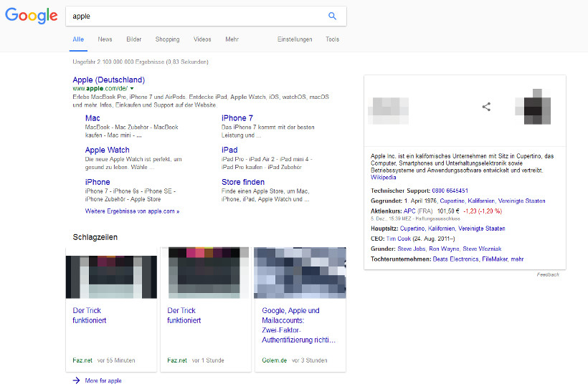Open the Einstellungen settings menu
The width and height of the screenshot is (588, 389).
pyautogui.click(x=295, y=39)
